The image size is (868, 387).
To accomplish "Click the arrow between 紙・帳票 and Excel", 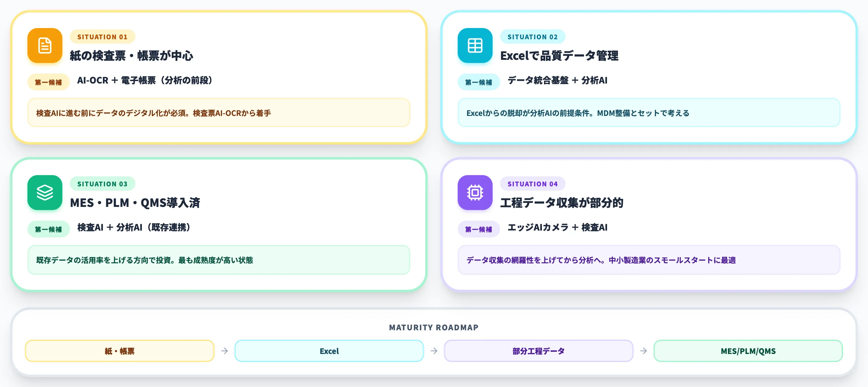I will [x=224, y=351].
